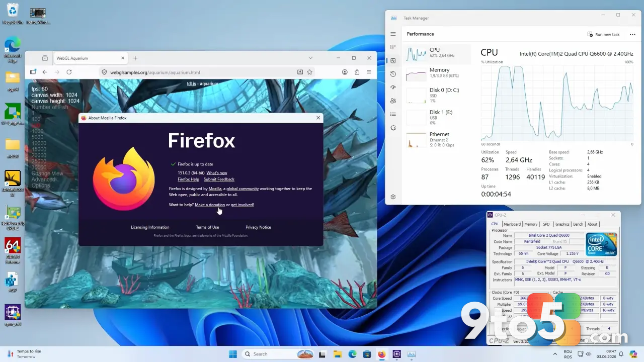Open the Mozilla link

215,189
